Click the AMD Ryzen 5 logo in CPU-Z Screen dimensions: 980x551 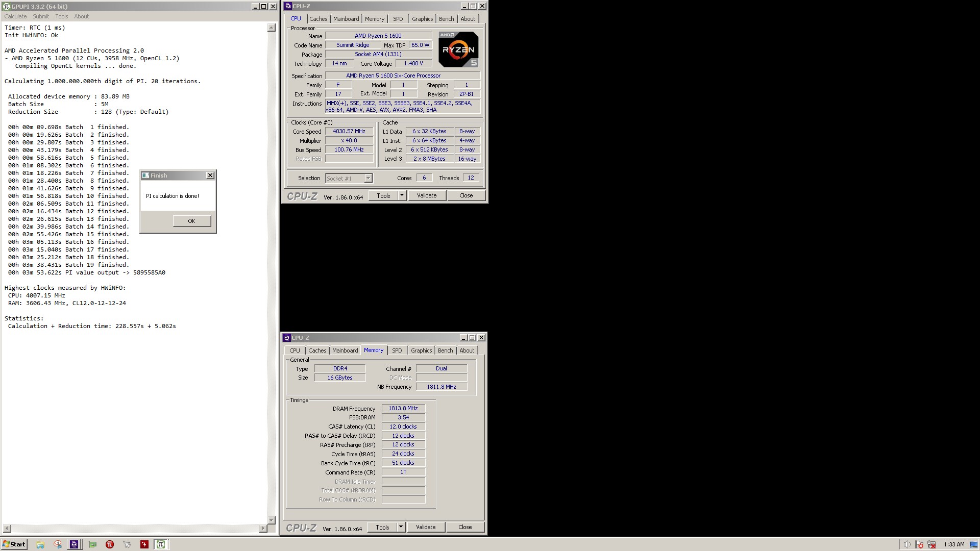tap(458, 49)
